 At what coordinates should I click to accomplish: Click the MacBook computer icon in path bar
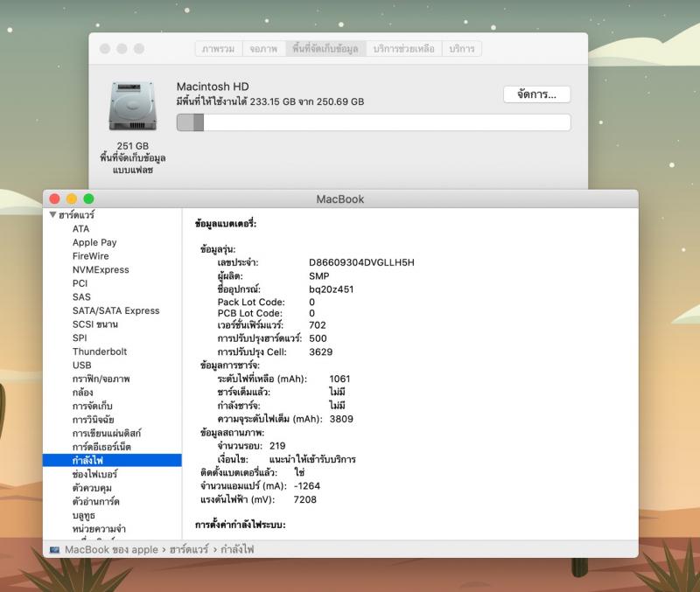pyautogui.click(x=55, y=550)
